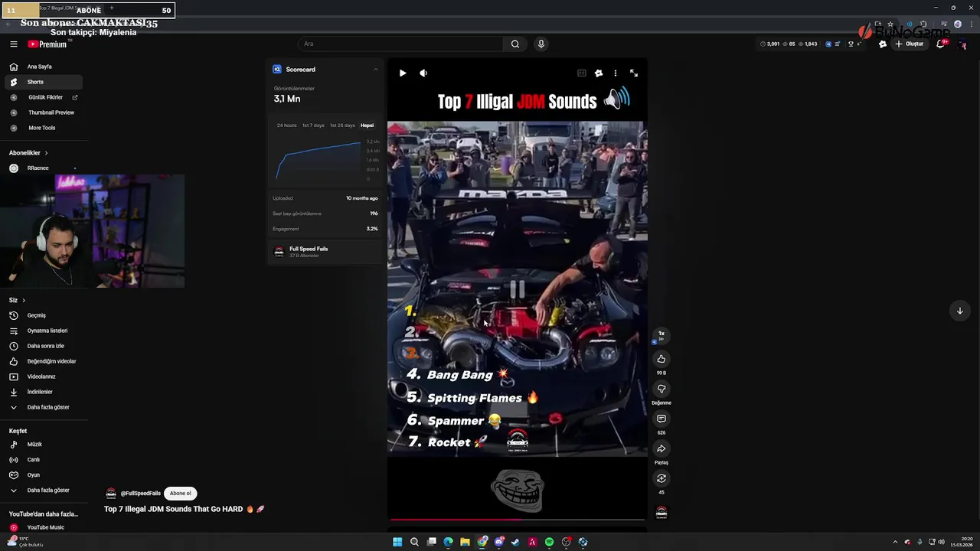This screenshot has width=980, height=551.
Task: Like the Short (99 B)
Action: coord(661,359)
